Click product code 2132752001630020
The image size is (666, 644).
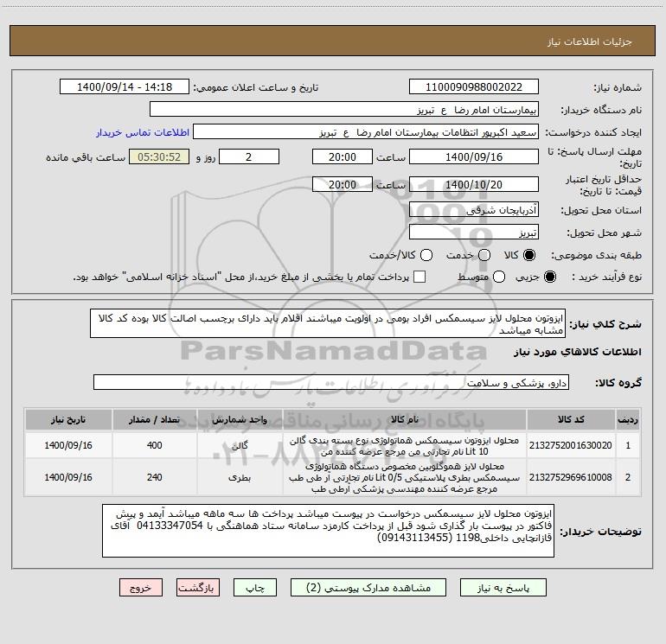click(x=571, y=445)
